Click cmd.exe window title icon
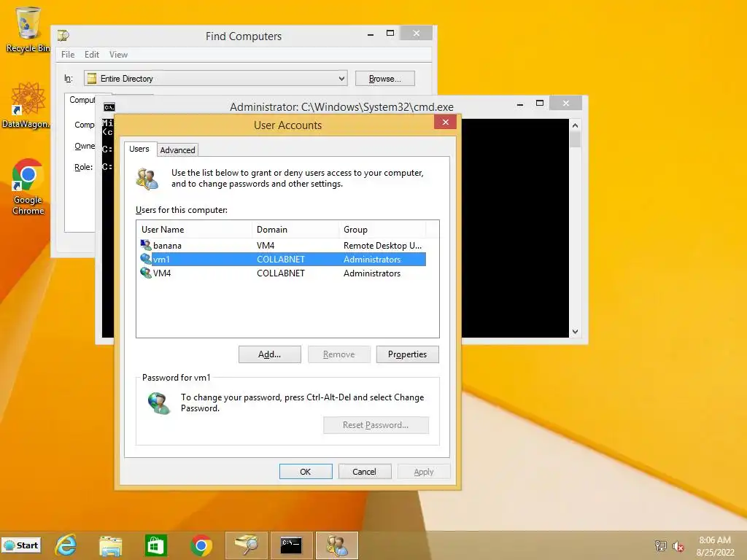 109,107
